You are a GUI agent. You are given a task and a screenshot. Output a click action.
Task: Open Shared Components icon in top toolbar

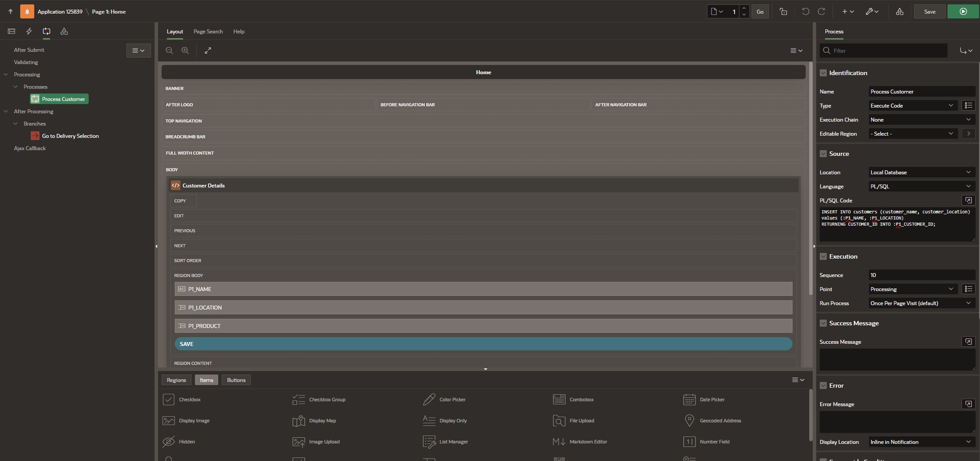900,11
